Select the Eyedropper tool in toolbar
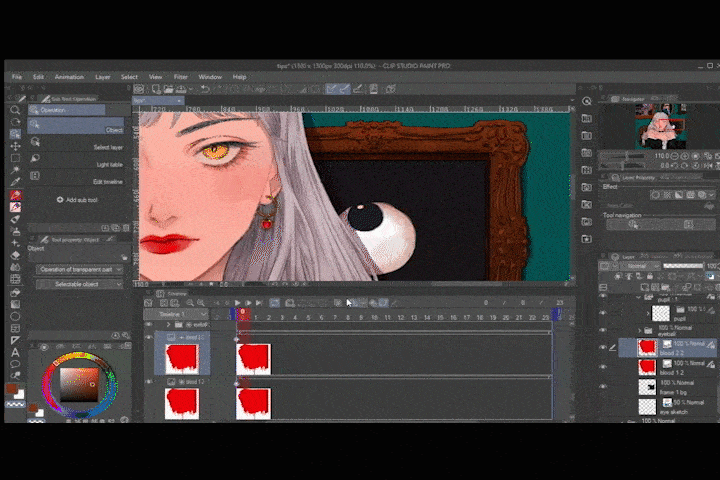 (x=15, y=182)
